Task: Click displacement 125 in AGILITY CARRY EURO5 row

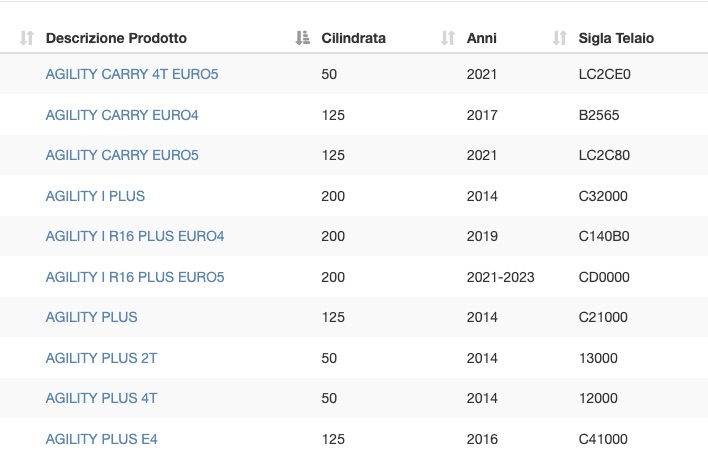Action: (x=333, y=155)
